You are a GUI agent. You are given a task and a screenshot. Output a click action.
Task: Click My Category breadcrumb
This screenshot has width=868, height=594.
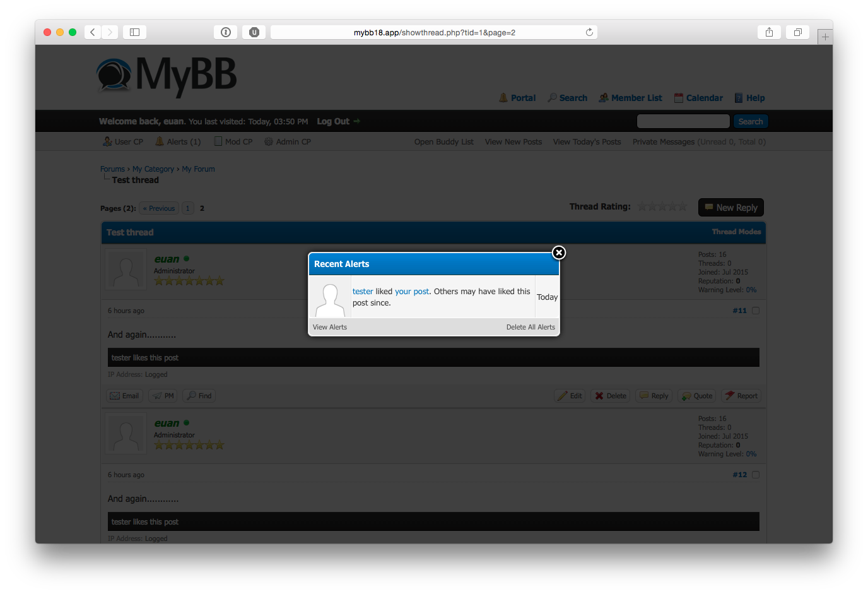pyautogui.click(x=153, y=169)
